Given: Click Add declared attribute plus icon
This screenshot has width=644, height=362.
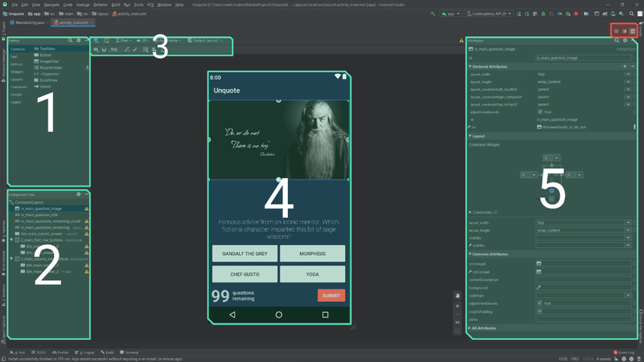Looking at the screenshot, I should pyautogui.click(x=624, y=66).
